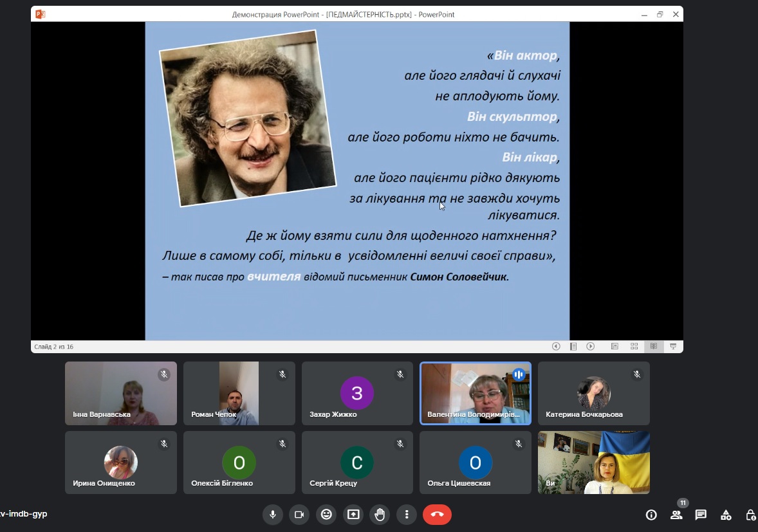Click muted mic icon on Роман Чепок tile
Image resolution: width=758 pixels, height=532 pixels.
282,374
